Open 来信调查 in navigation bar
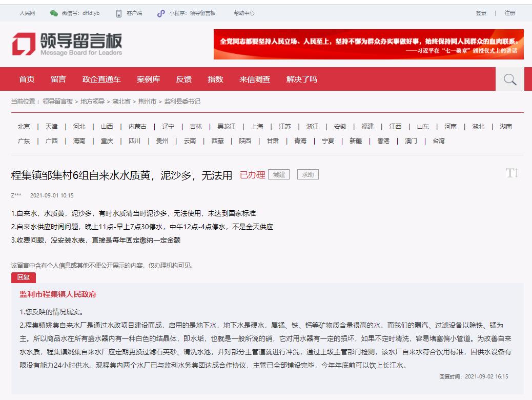The image size is (532, 400). click(x=255, y=79)
